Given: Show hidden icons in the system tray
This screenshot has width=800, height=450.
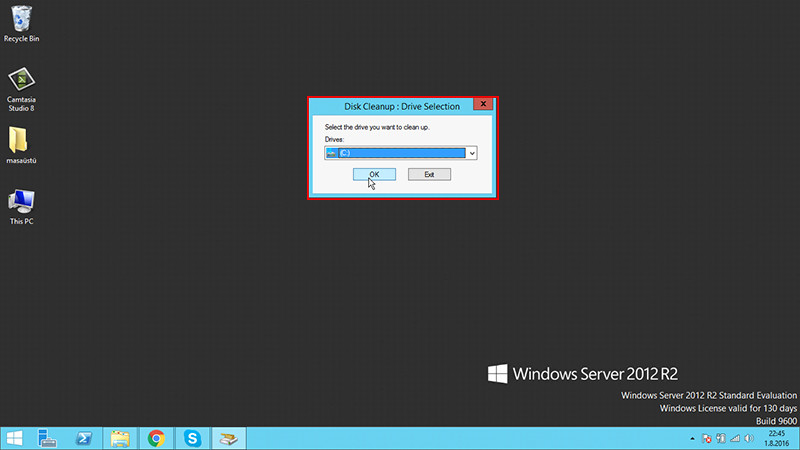Looking at the screenshot, I should coord(692,439).
